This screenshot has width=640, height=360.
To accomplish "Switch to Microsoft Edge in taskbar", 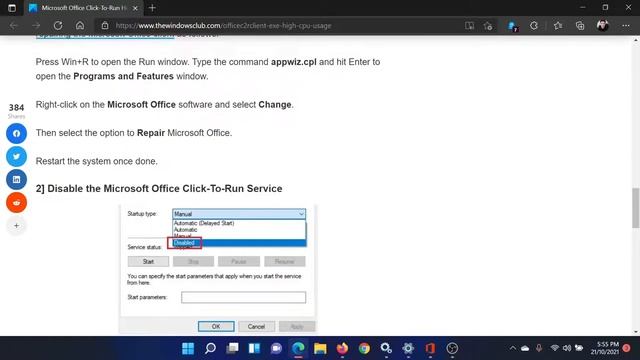I will click(298, 348).
